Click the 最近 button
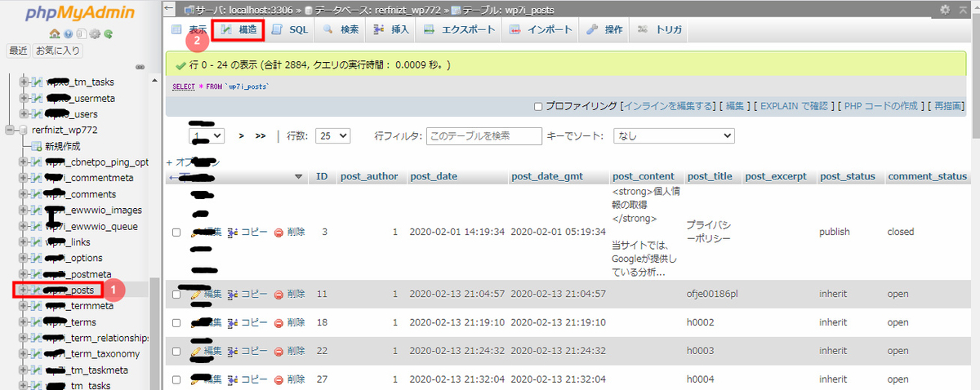Screen dimensions: 980x390 (x=18, y=51)
